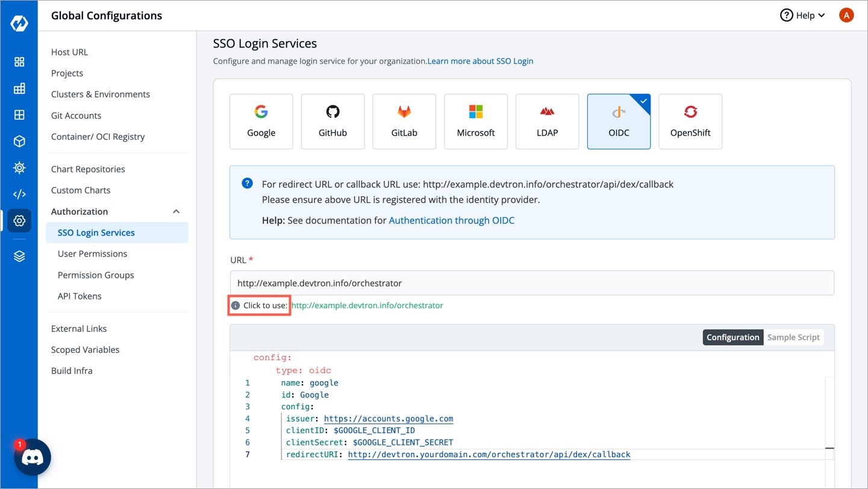Open Global Configurations gear icon in sidebar
Image resolution: width=868 pixels, height=489 pixels.
coord(19,221)
